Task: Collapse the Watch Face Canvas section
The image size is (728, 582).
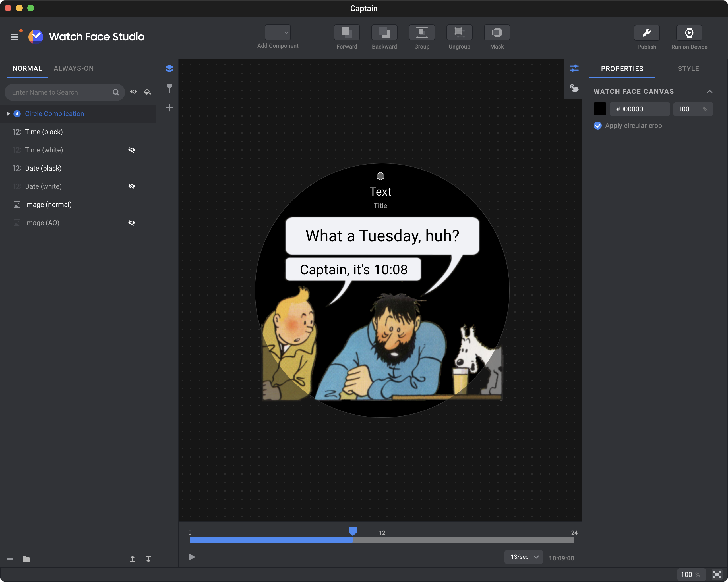Action: 710,92
